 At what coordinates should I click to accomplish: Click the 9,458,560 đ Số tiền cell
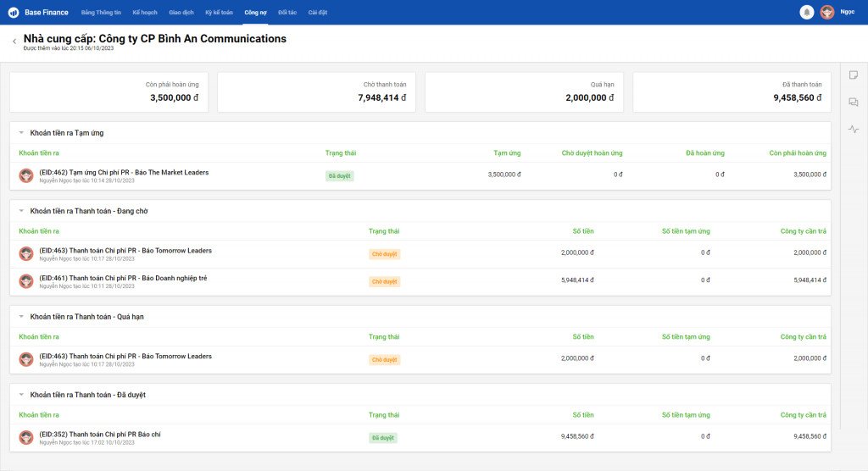(x=577, y=436)
